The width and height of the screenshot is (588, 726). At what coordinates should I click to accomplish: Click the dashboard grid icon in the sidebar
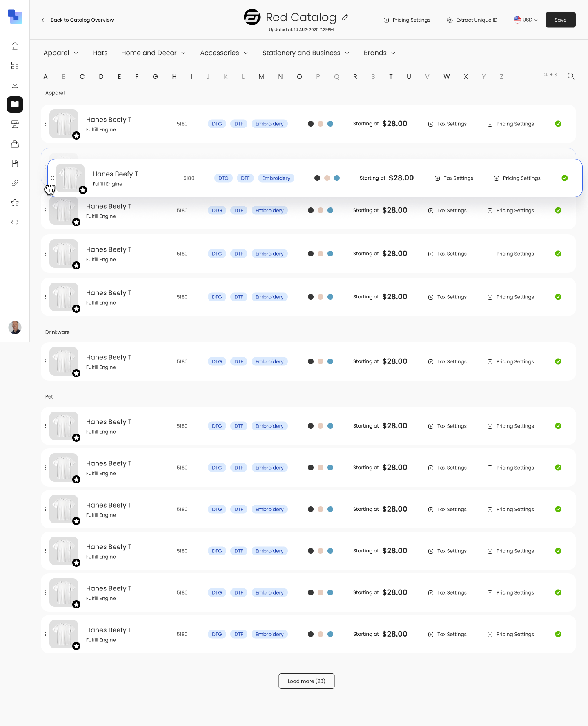click(15, 66)
